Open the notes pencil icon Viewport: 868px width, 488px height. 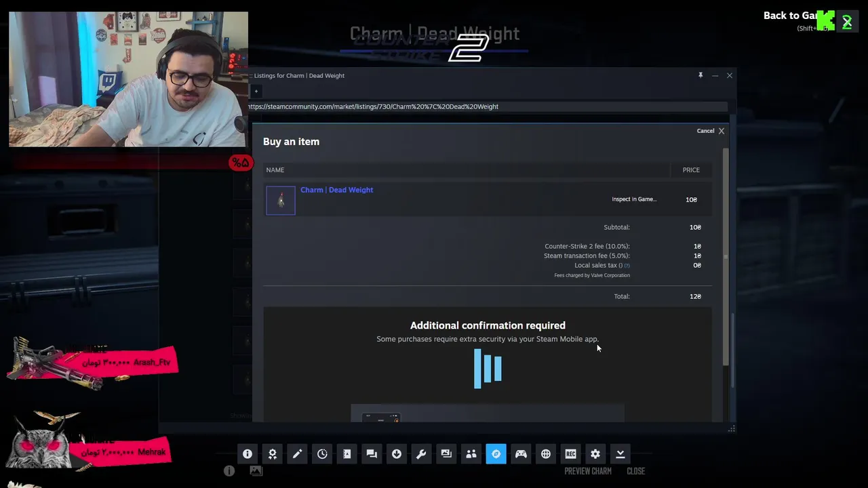click(x=297, y=454)
